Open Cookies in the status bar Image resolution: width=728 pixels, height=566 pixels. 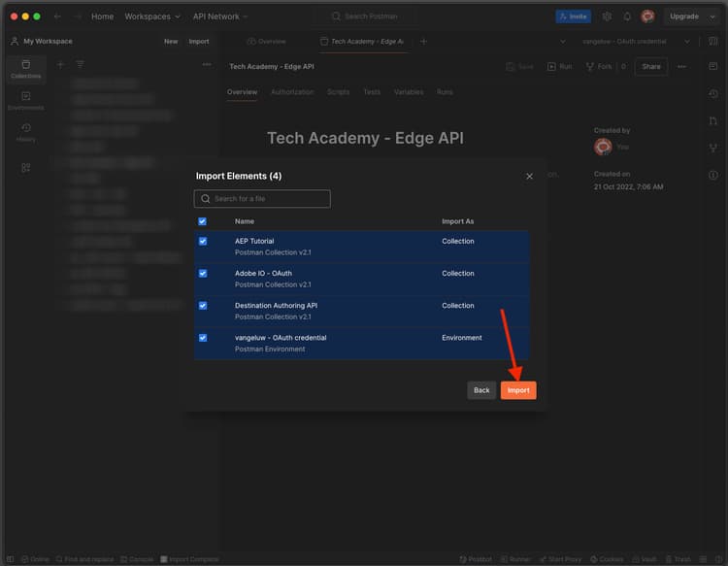(x=607, y=559)
